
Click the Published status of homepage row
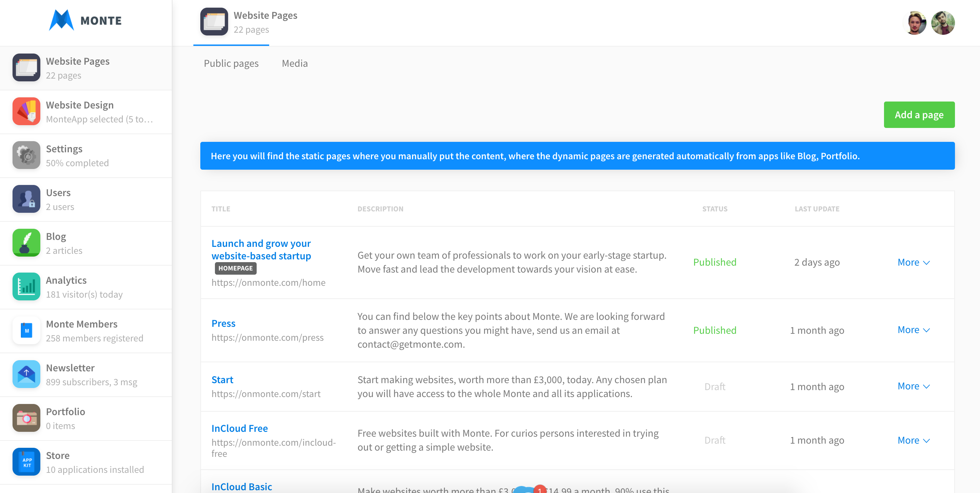click(715, 262)
